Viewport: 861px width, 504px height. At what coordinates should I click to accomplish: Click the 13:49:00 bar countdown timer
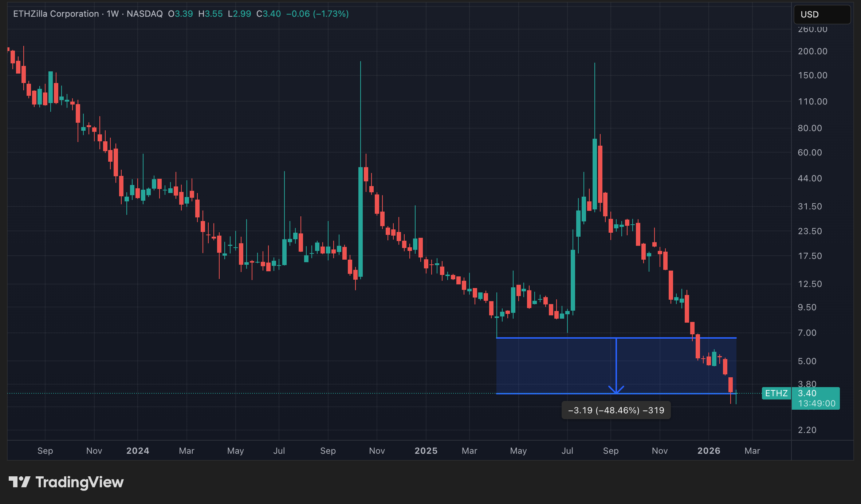(x=816, y=403)
